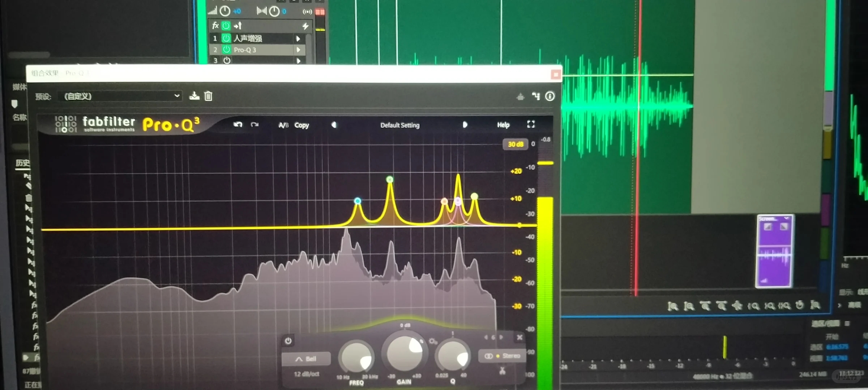The height and width of the screenshot is (390, 868).
Task: Expand the 人声增强 slot arrow menu
Action: [x=298, y=38]
